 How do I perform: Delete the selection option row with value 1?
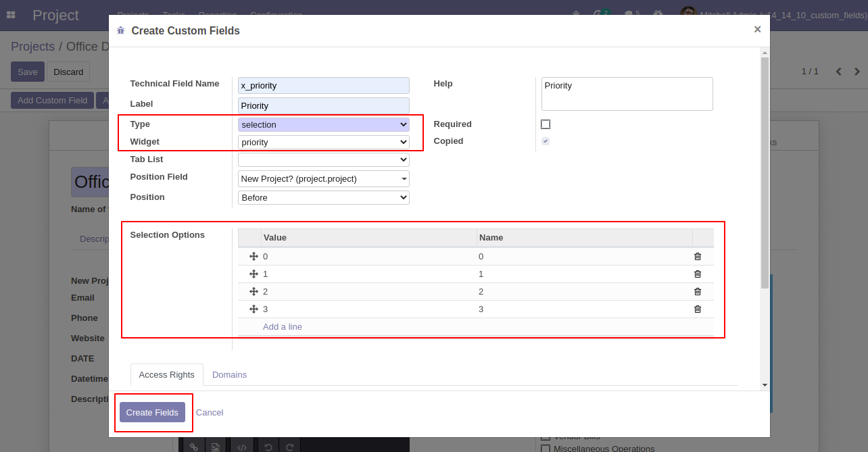[x=698, y=274]
